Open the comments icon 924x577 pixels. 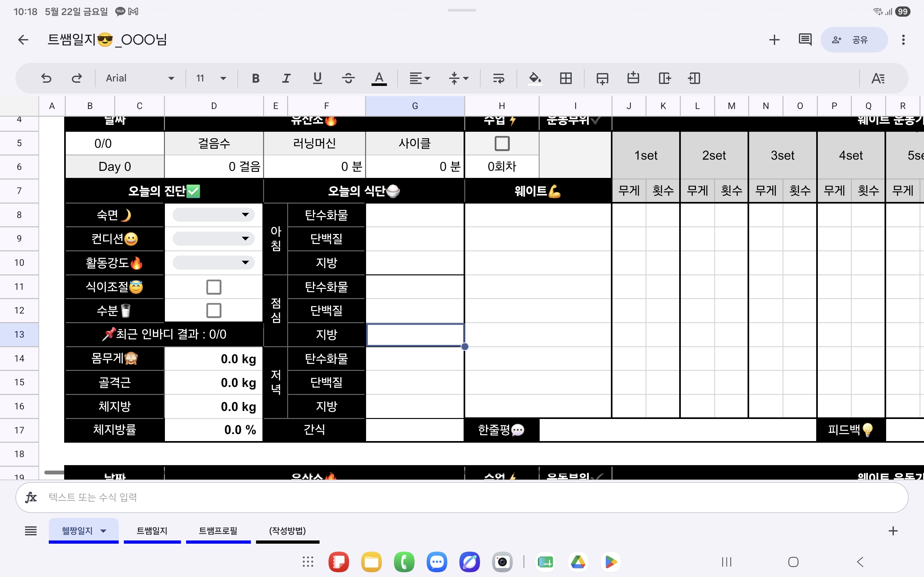805,40
